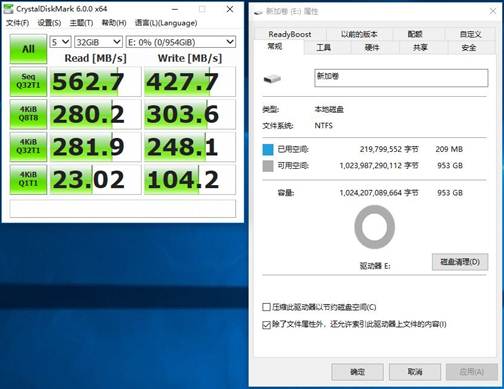
Task: Click the gray free space color square
Action: (268, 166)
